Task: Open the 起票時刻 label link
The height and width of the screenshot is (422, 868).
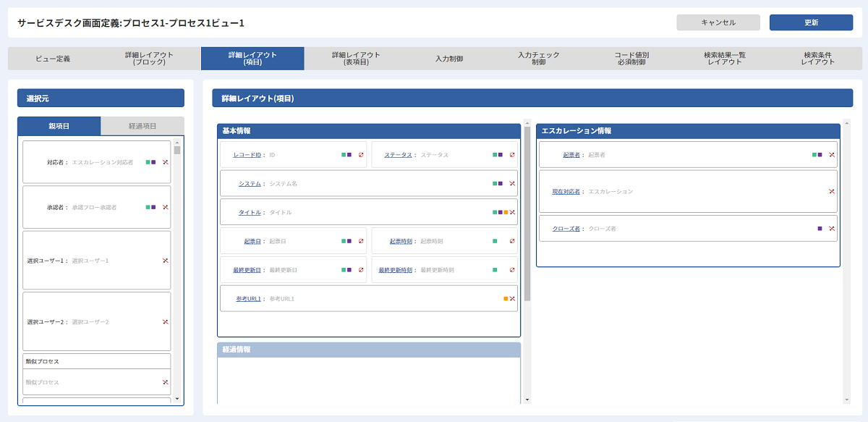Action: tap(401, 241)
